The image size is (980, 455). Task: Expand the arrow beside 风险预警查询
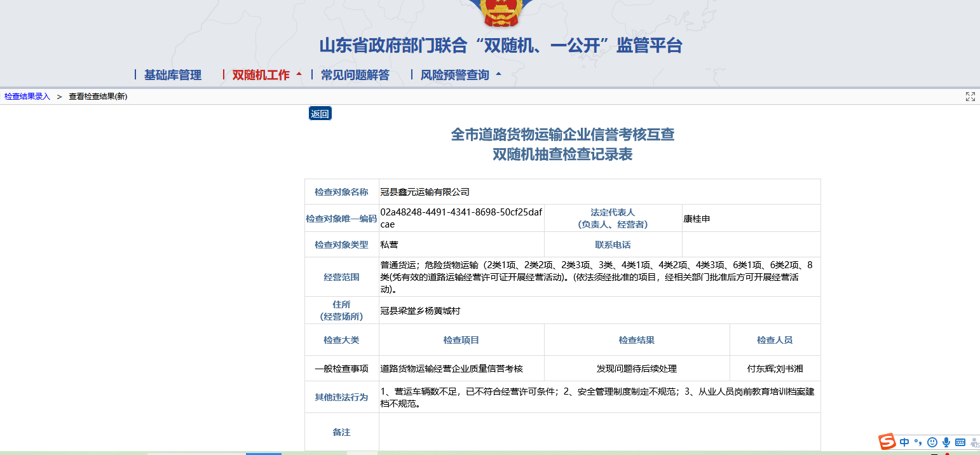[498, 74]
